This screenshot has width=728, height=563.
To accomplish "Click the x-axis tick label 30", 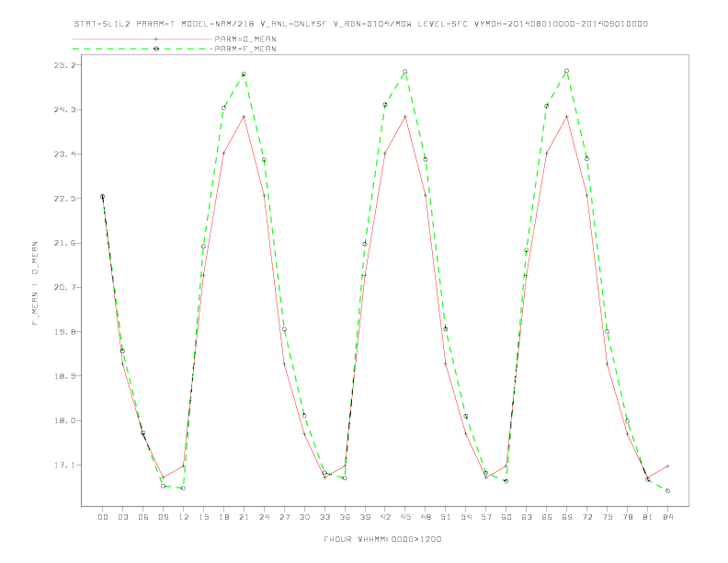I will point(304,517).
